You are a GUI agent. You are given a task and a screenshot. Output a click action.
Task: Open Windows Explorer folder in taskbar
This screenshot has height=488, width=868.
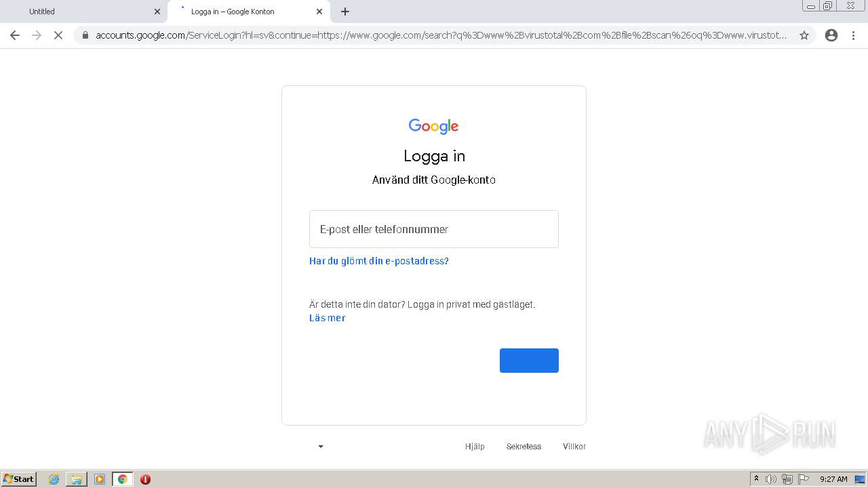coord(77,479)
